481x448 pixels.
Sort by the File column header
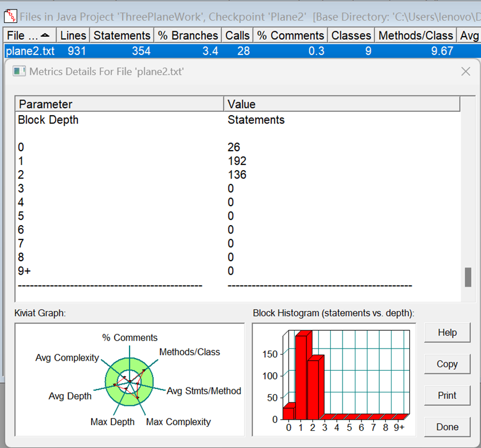click(x=30, y=36)
